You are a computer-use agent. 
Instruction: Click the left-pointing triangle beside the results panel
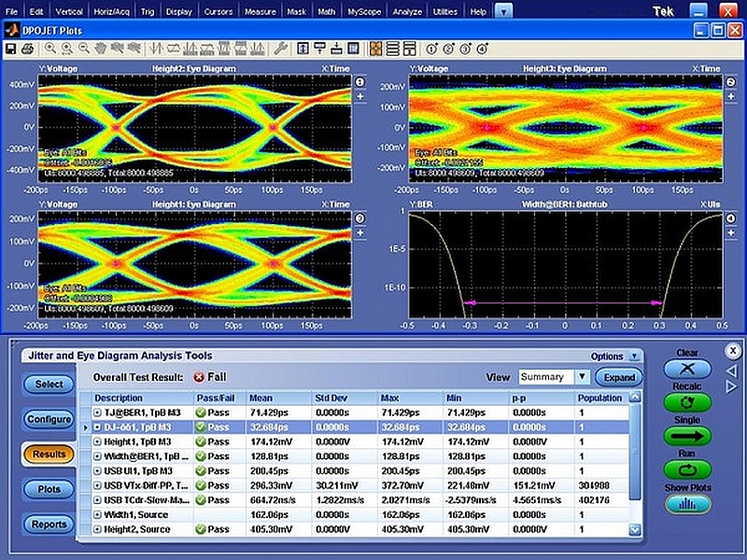pyautogui.click(x=732, y=371)
